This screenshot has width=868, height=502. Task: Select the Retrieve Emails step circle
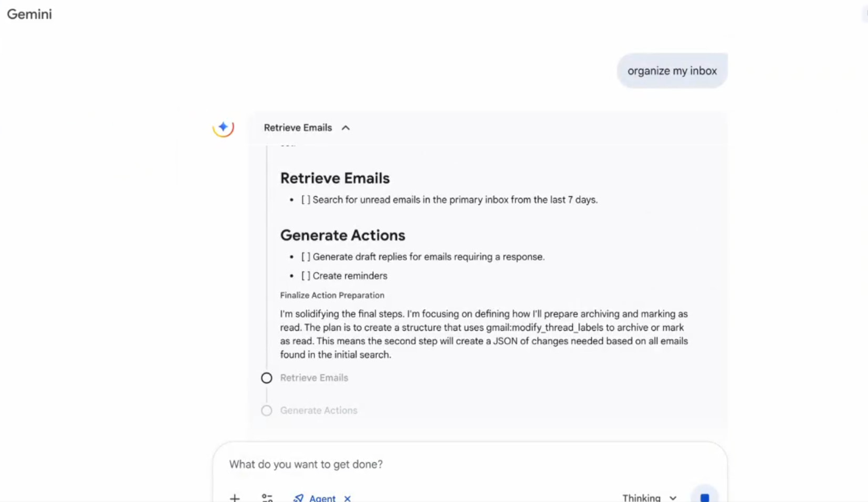point(267,378)
